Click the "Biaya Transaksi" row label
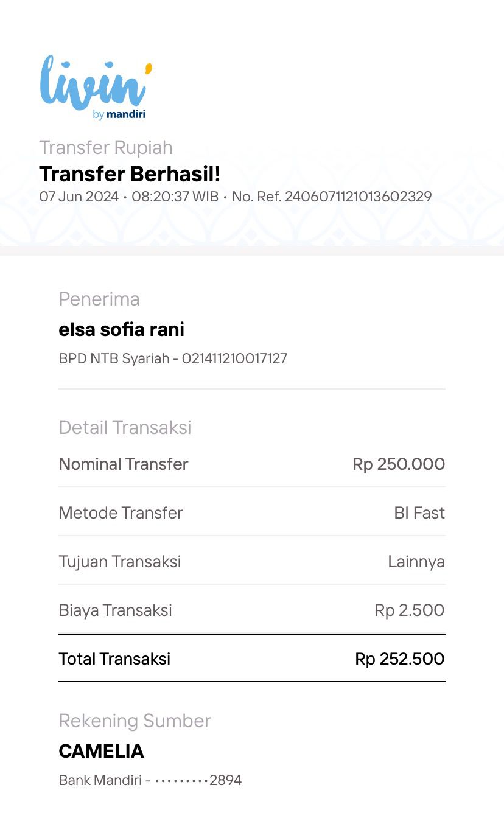This screenshot has height=821, width=504. pyautogui.click(x=115, y=610)
